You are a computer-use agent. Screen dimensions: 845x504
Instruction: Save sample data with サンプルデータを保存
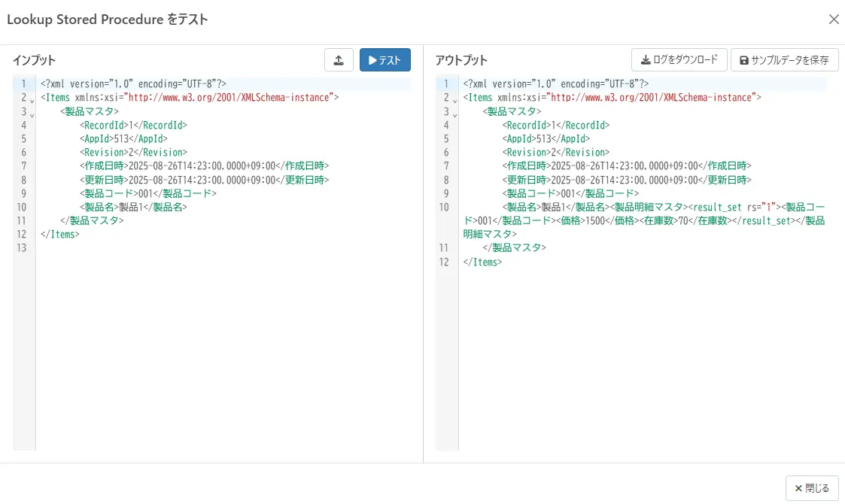784,60
